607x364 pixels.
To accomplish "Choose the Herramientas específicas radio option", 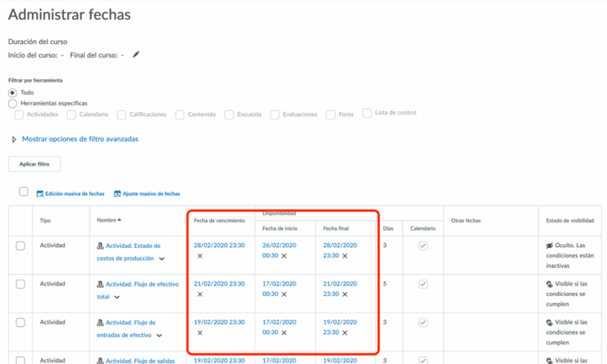I will tap(13, 103).
